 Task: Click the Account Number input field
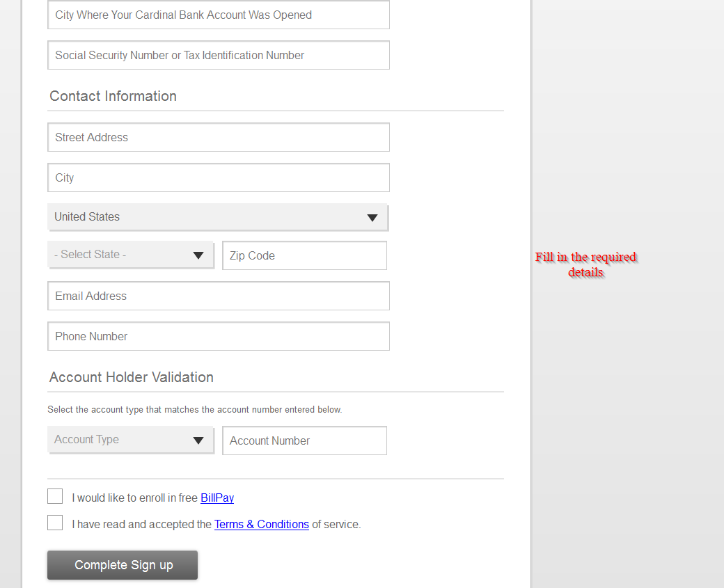304,441
